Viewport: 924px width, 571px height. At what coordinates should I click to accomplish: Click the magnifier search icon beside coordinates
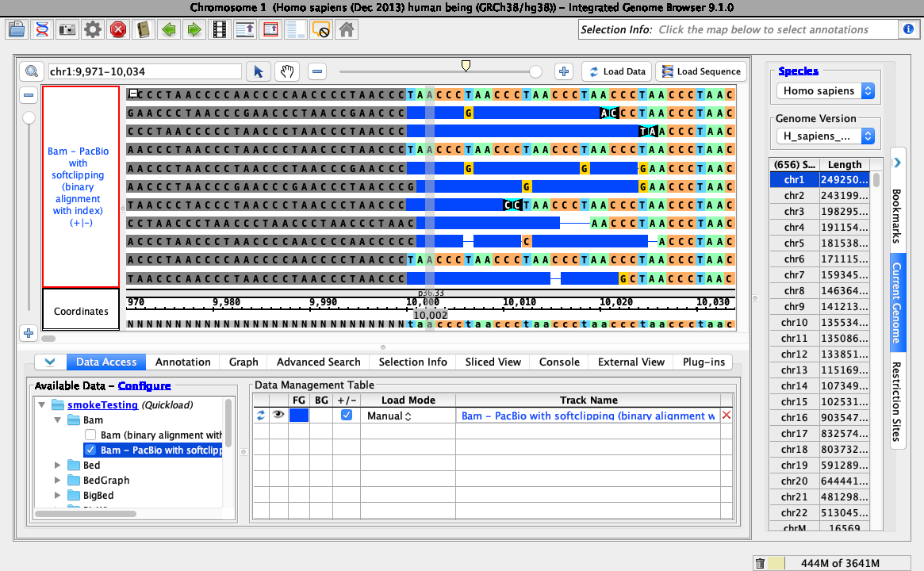click(32, 71)
